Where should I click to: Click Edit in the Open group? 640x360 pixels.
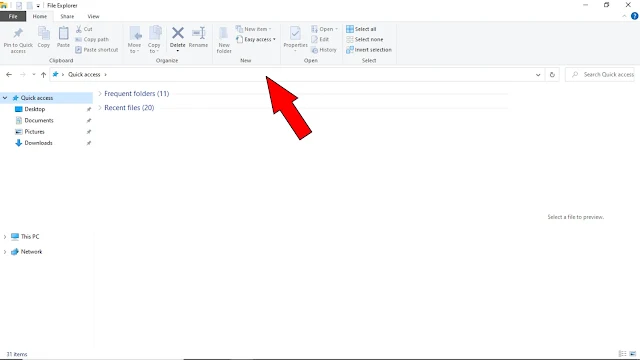320,39
